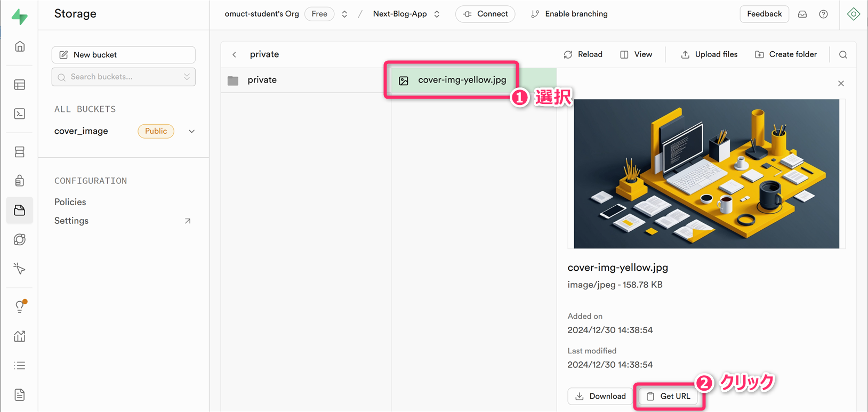Open the organization switcher dropdown
The image size is (868, 412).
click(x=344, y=14)
